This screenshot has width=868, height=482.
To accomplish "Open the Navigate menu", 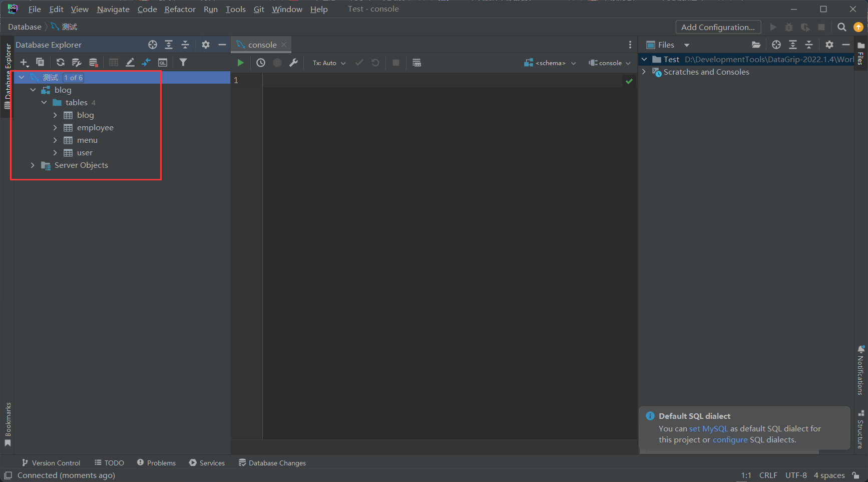I will 113,9.
